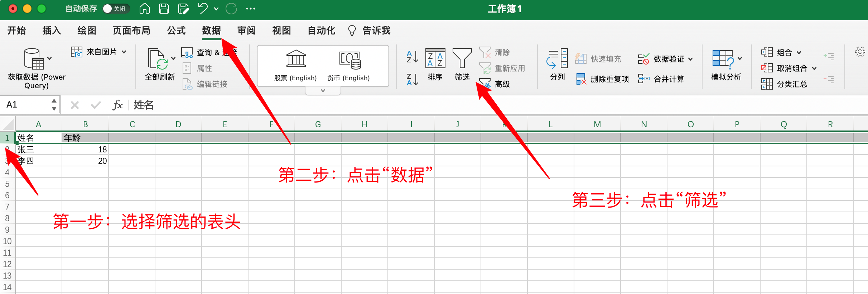The width and height of the screenshot is (868, 294).
Task: Click the sort ascending A-Z icon
Action: [412, 57]
